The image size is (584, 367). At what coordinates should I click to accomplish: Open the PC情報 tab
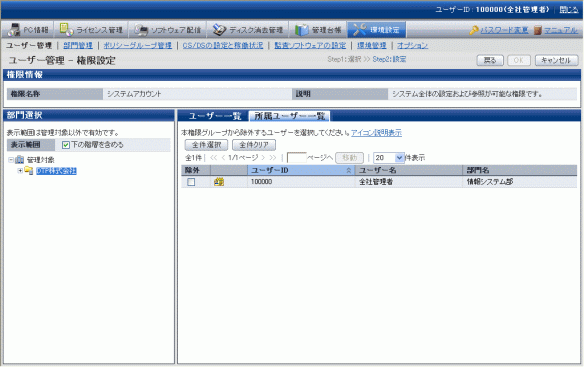[28, 30]
